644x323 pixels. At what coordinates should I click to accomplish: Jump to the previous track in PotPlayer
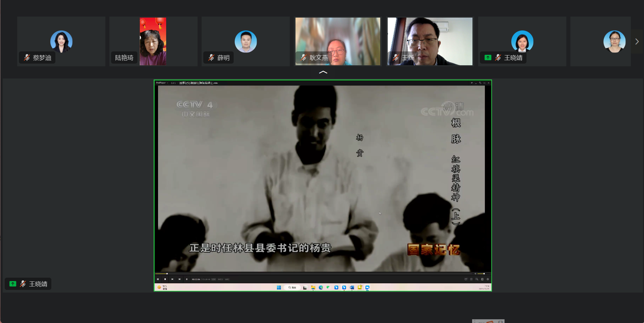pos(172,279)
